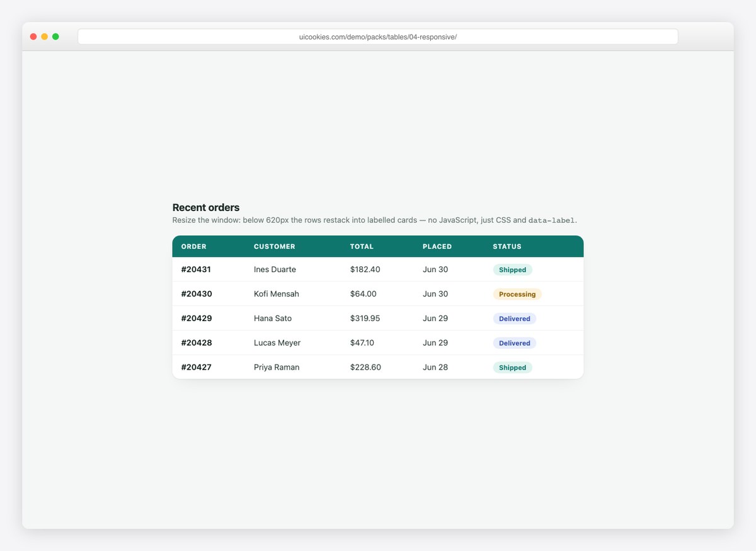Screen dimensions: 756x551
Task: Click the $182.40 total
Action: tap(365, 270)
